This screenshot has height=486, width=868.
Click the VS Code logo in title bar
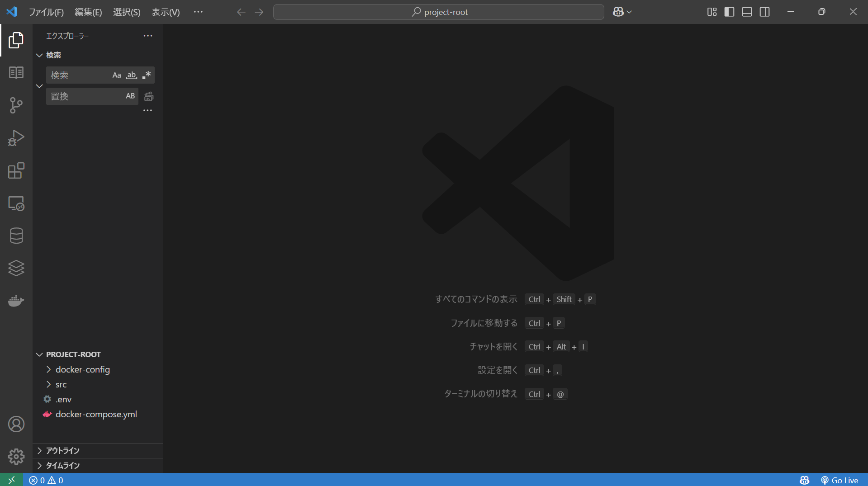pyautogui.click(x=12, y=12)
